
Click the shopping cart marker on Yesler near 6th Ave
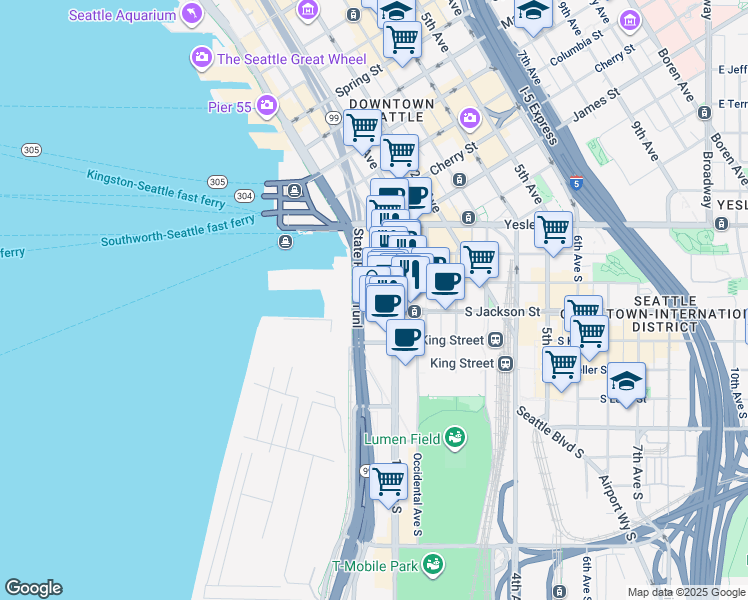click(553, 229)
